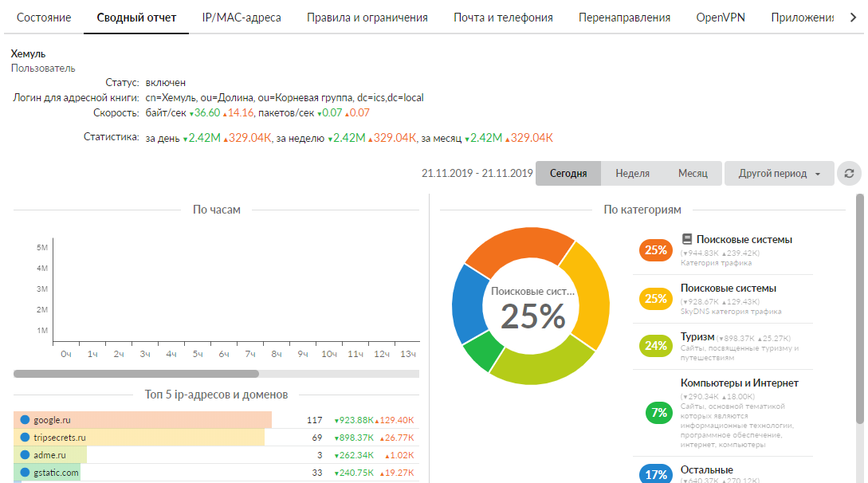
Task: Click the google.ru domain entry
Action: coord(52,420)
